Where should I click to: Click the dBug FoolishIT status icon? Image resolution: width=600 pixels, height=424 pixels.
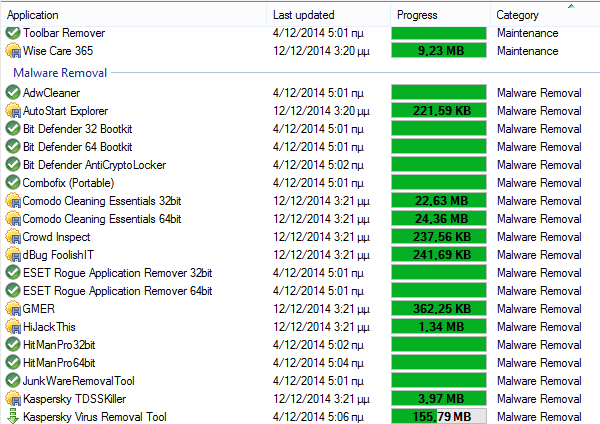(x=13, y=254)
